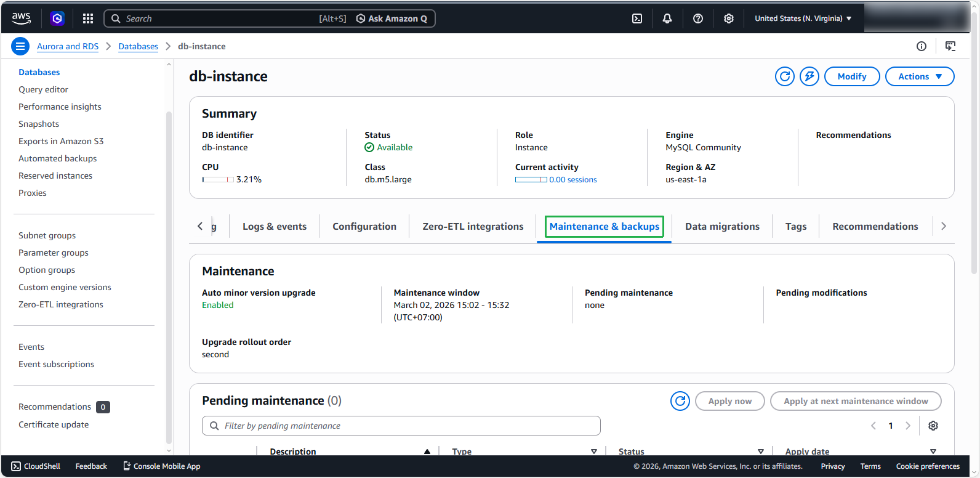The width and height of the screenshot is (980, 478).
Task: Switch to Logs & events tab
Action: [x=275, y=226]
